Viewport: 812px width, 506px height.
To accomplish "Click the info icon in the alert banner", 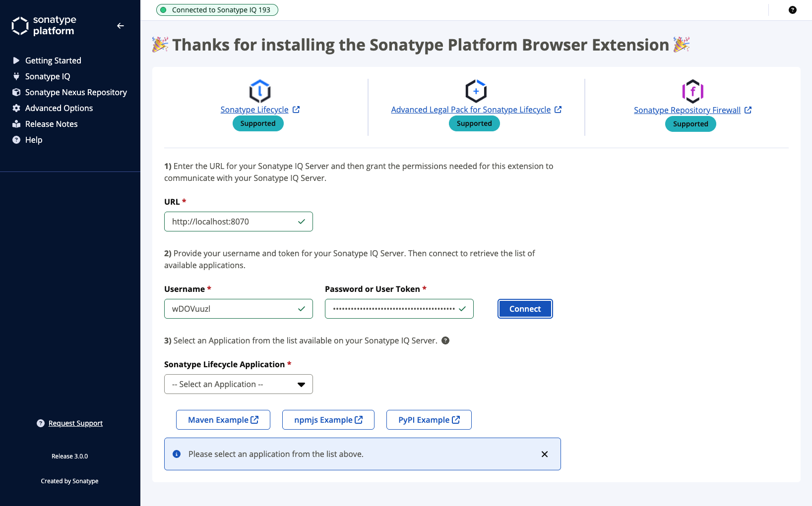I will click(x=177, y=454).
